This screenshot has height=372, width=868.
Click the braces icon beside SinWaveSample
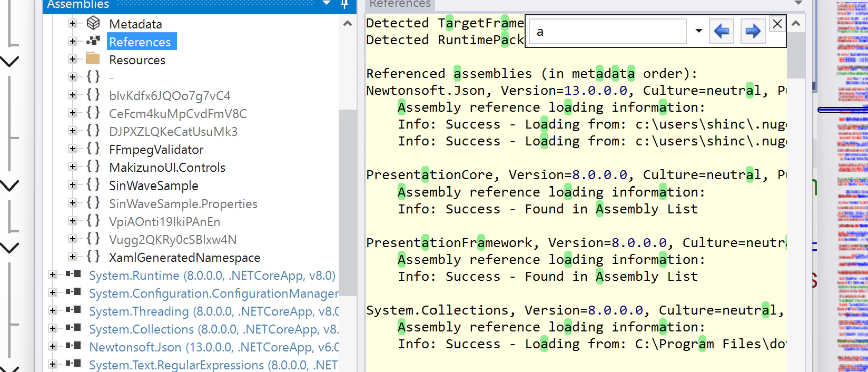tap(93, 184)
